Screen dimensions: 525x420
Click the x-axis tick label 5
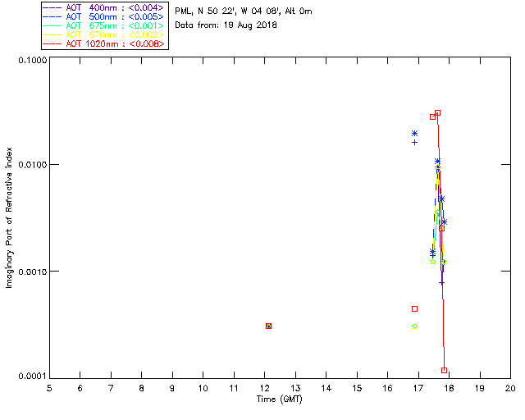49,389
